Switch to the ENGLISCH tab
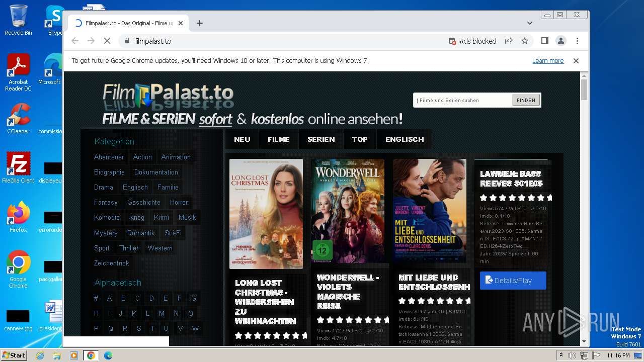The width and height of the screenshot is (644, 362). point(405,139)
